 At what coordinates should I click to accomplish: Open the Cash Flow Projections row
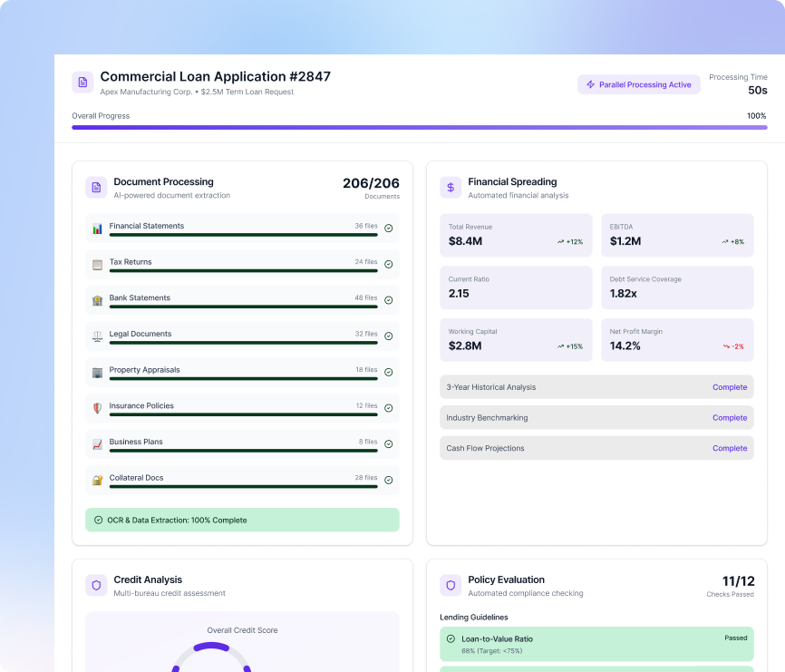(596, 448)
